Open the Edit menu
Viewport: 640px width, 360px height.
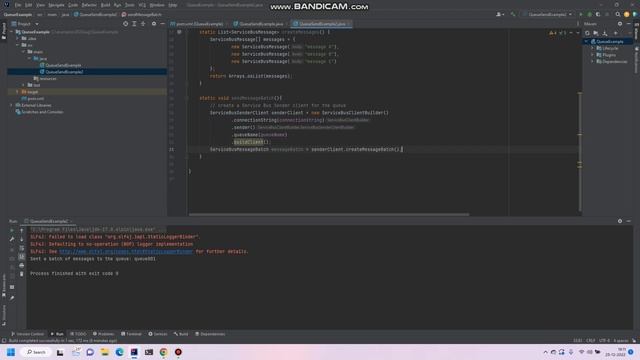click(28, 5)
